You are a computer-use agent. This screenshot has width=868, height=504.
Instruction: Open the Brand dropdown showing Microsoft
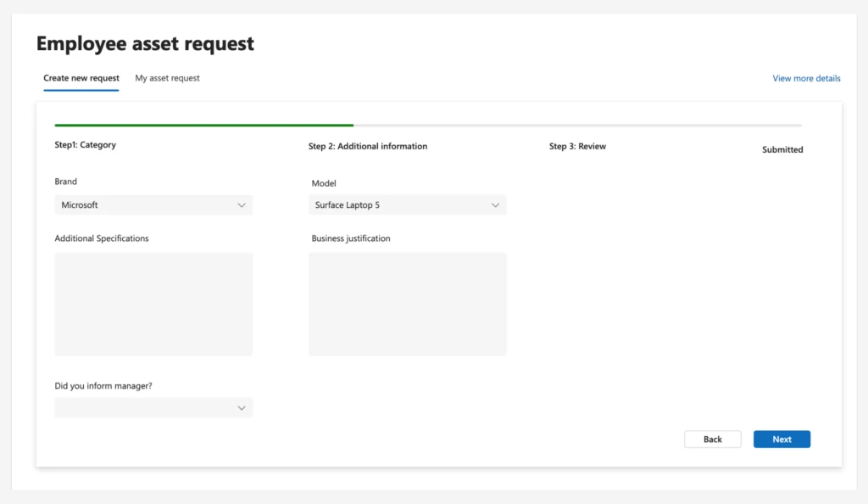(153, 204)
